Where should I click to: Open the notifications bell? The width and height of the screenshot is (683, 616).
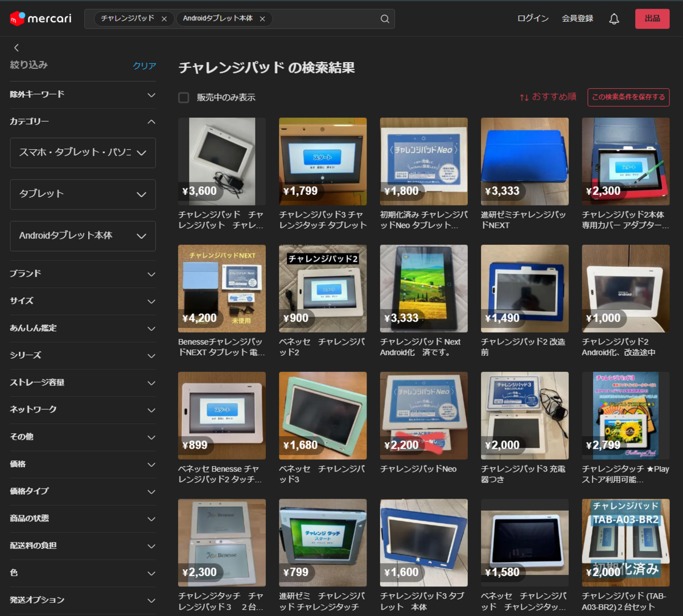tap(614, 19)
